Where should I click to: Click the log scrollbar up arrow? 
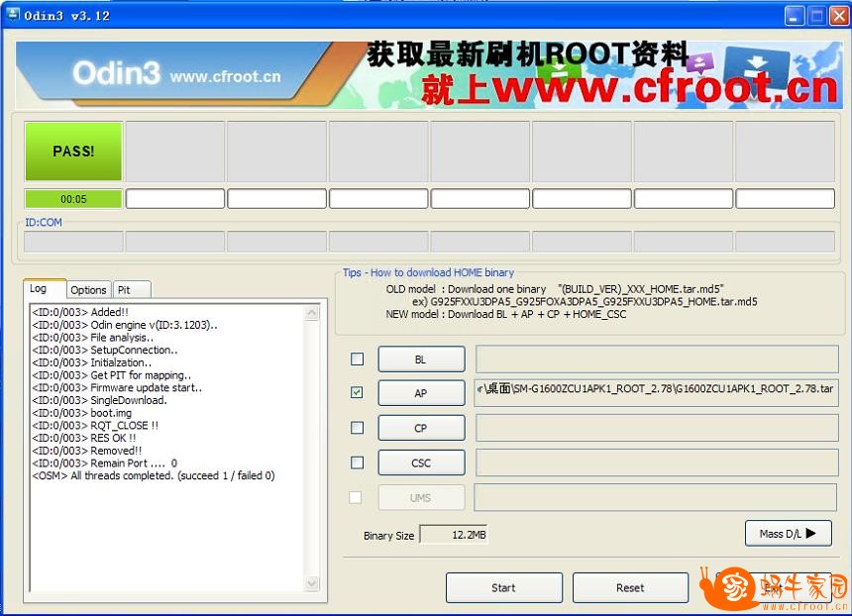pos(312,313)
